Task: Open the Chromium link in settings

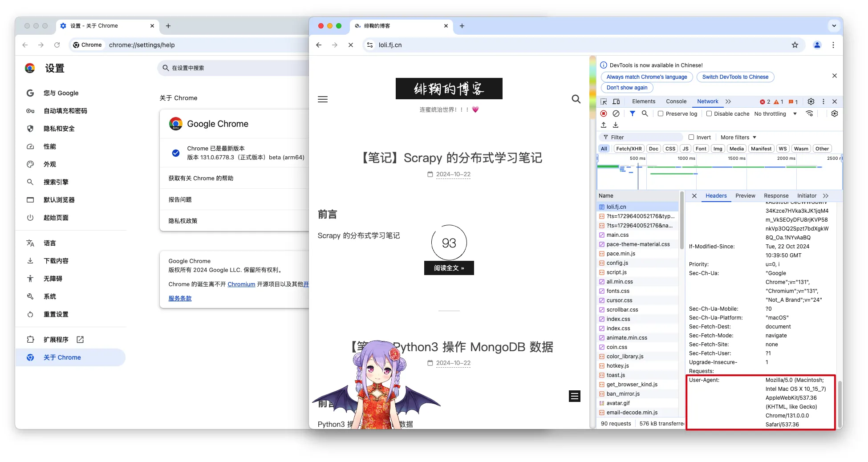Action: pos(241,284)
